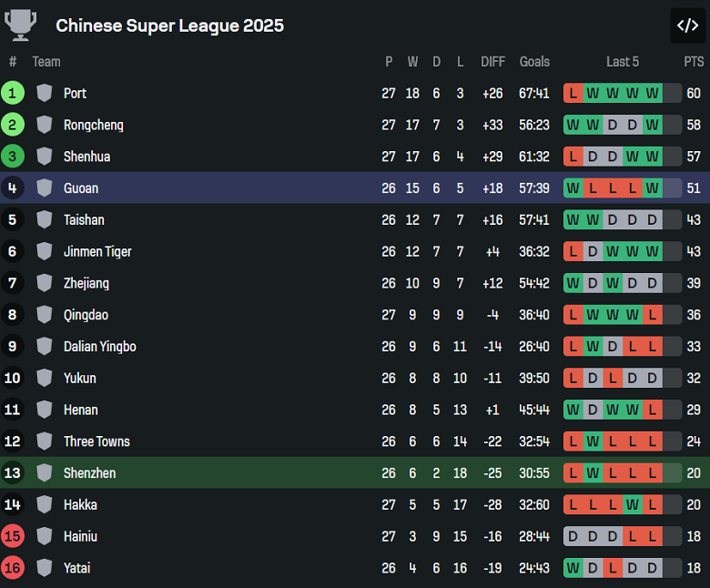710x588 pixels.
Task: Click Yatai's team shield icon
Action: point(45,568)
